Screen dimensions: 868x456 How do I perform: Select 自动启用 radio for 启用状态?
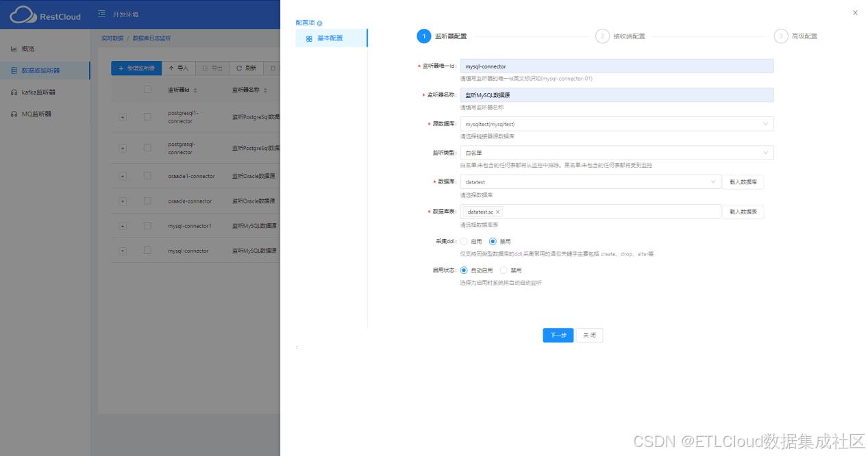(464, 270)
